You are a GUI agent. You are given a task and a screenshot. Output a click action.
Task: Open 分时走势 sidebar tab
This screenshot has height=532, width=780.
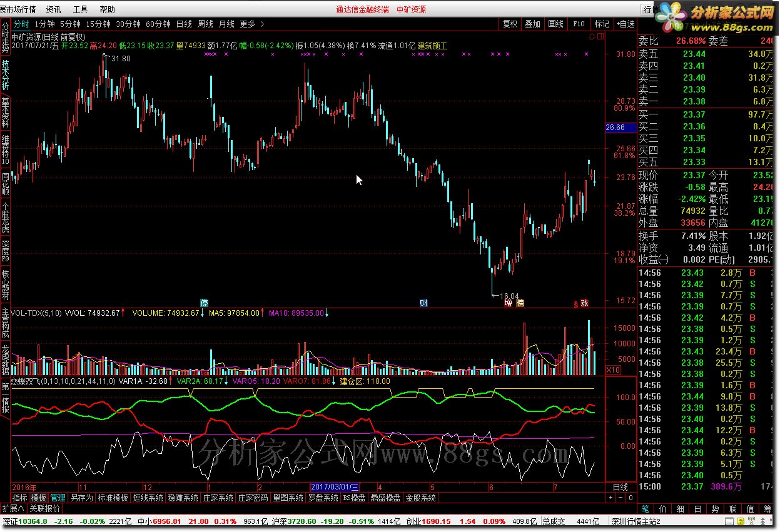5,38
